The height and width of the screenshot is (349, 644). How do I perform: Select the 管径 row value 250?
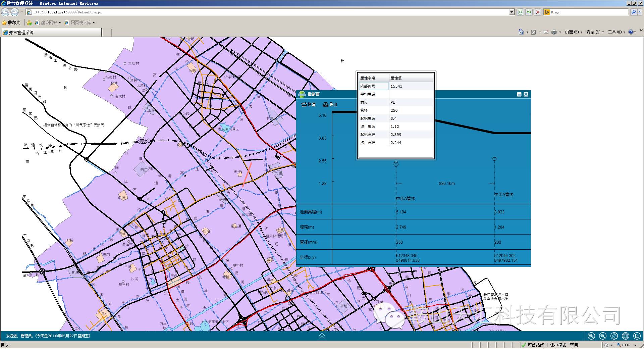411,110
